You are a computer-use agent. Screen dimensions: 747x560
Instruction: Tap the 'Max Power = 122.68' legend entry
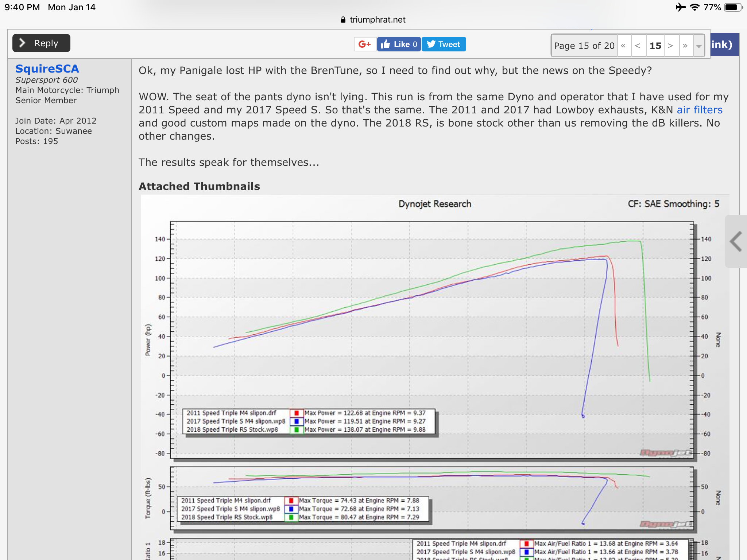tap(365, 413)
